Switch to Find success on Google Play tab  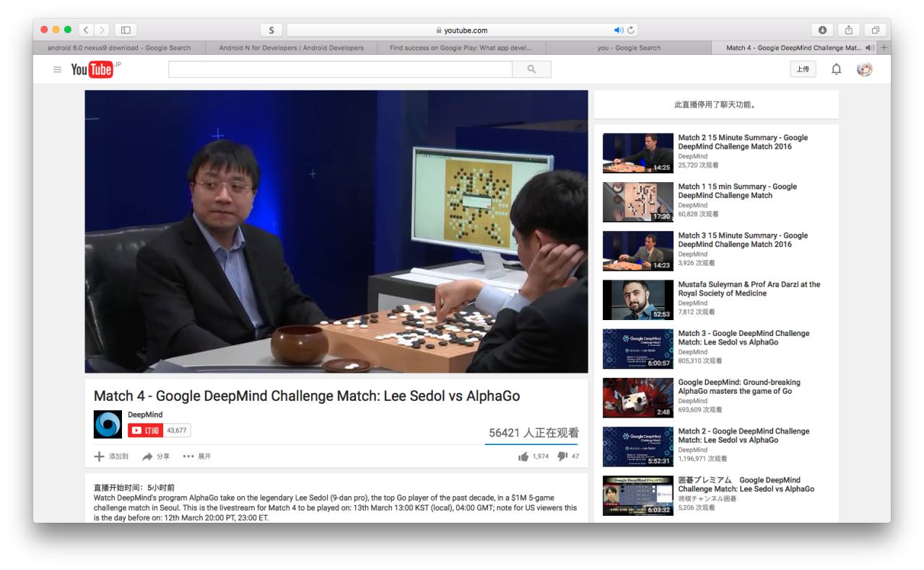click(x=461, y=48)
